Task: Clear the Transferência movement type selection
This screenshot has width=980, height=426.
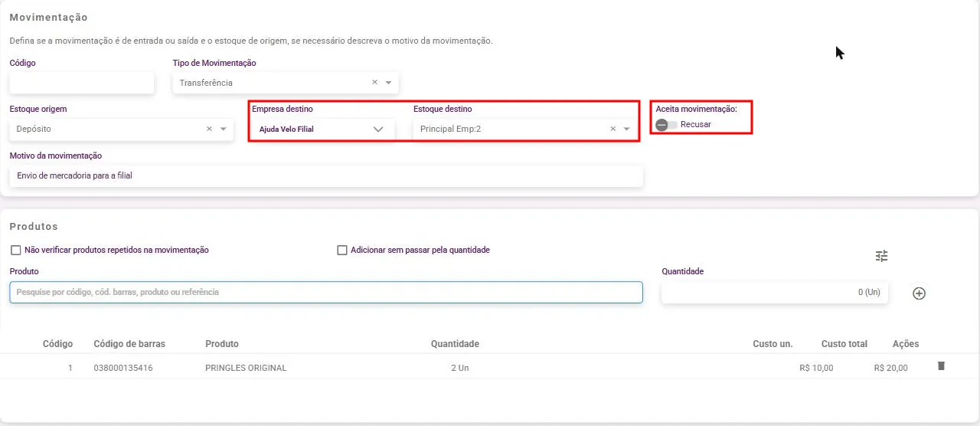Action: click(x=375, y=83)
